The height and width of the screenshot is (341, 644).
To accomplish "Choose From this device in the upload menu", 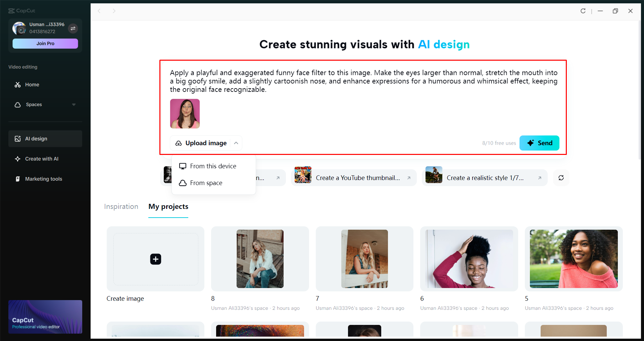I will (213, 166).
